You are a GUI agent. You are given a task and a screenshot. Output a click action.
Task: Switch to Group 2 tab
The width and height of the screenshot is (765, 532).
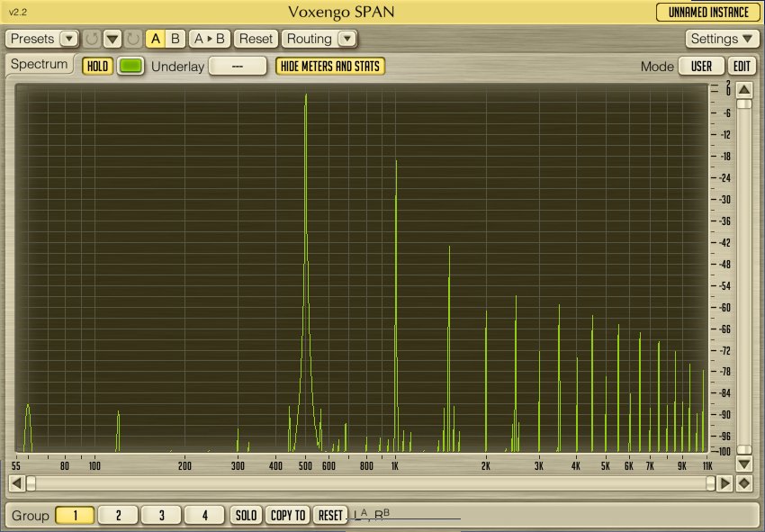point(118,515)
